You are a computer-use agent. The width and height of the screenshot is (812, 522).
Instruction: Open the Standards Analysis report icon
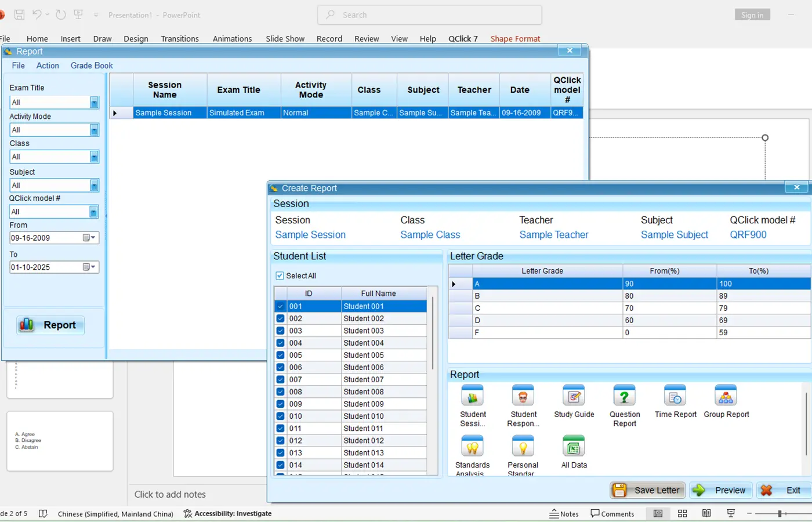tap(473, 447)
